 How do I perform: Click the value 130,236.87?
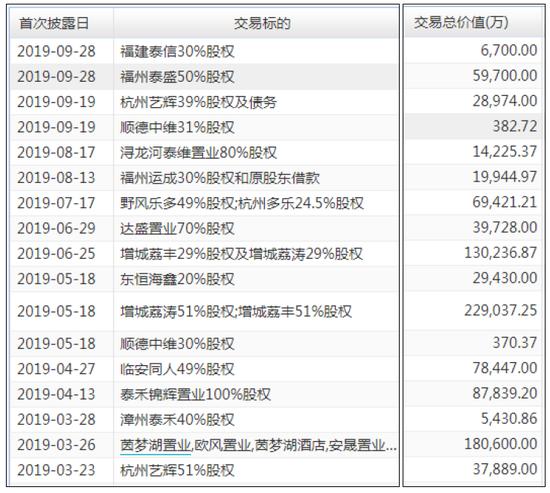pyautogui.click(x=501, y=253)
